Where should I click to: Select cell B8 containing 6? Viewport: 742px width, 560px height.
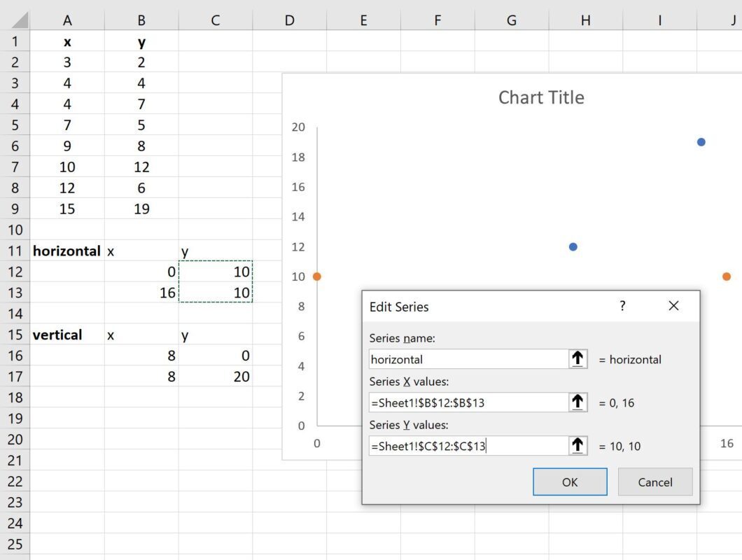(141, 188)
